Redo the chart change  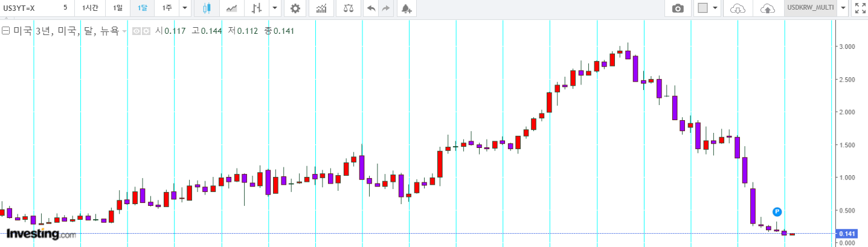pos(385,8)
